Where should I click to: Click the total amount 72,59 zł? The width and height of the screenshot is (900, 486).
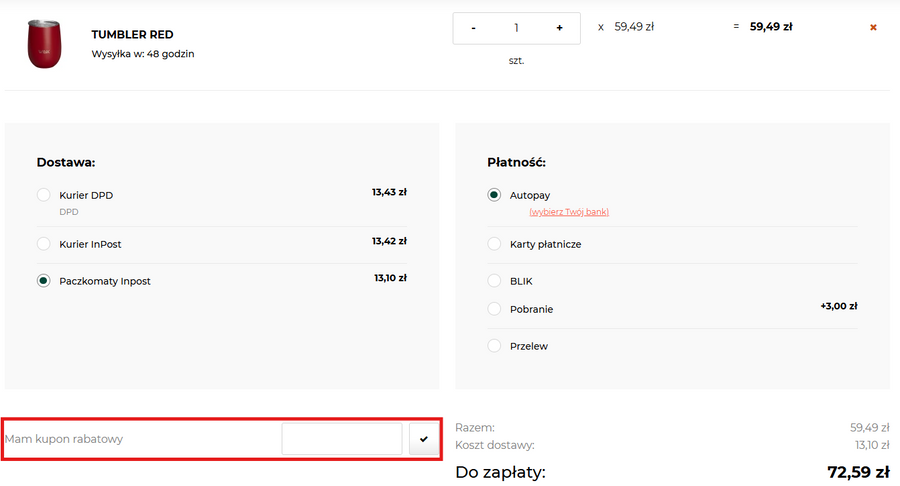858,472
